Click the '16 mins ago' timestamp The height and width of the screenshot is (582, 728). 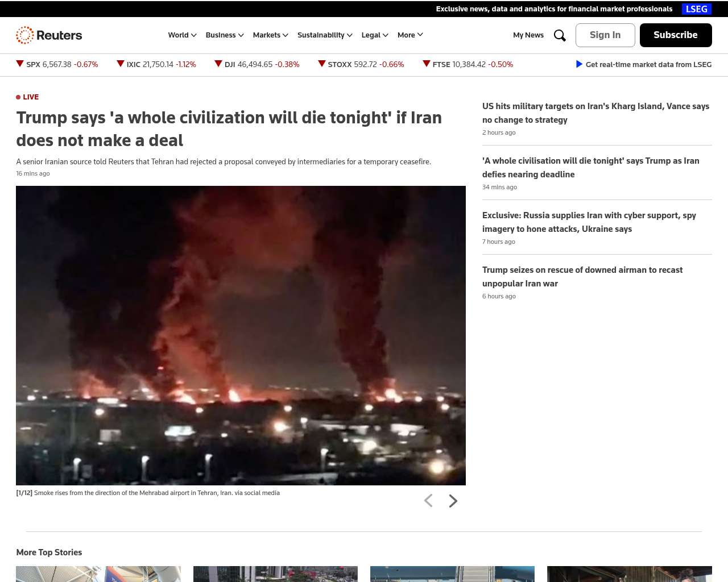pyautogui.click(x=33, y=174)
